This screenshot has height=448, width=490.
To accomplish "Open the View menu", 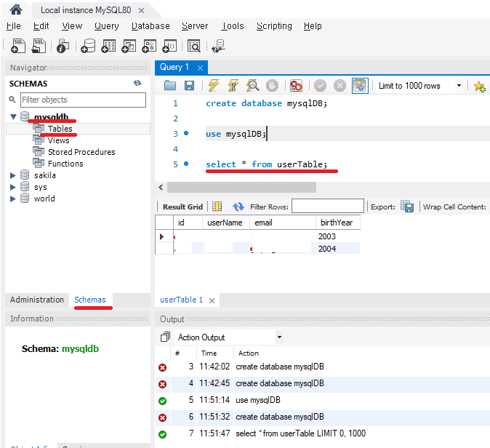I will tap(72, 26).
